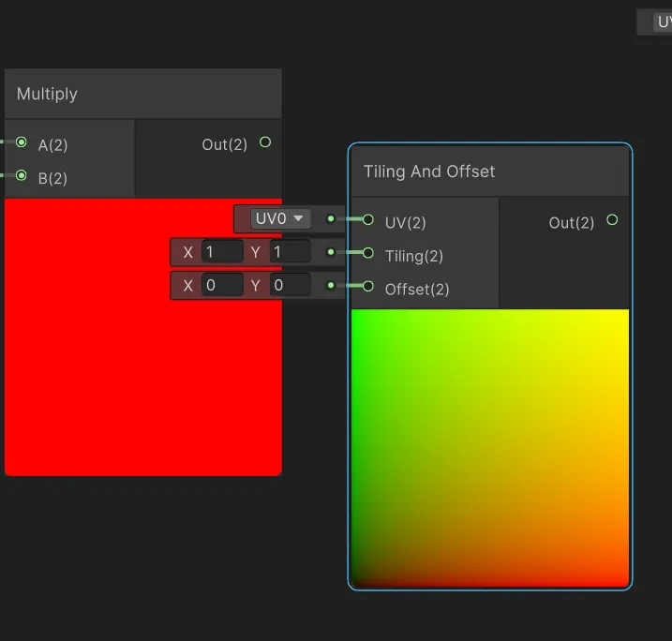Click the UV0 slot connector dot
This screenshot has height=641, width=672.
point(331,219)
